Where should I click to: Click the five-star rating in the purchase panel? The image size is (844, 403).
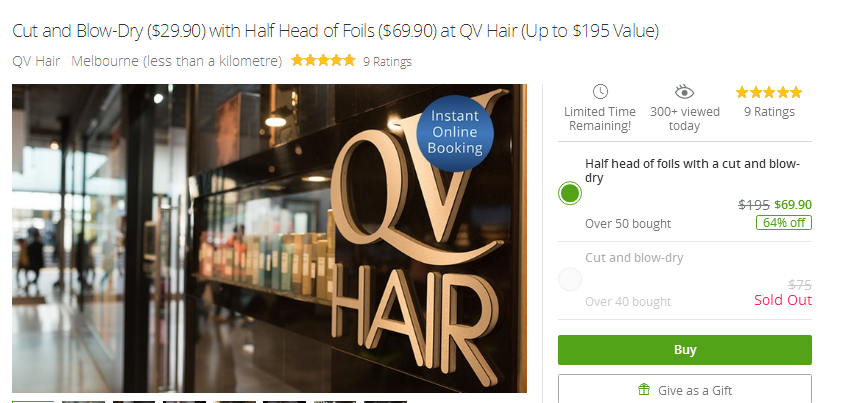[x=769, y=93]
